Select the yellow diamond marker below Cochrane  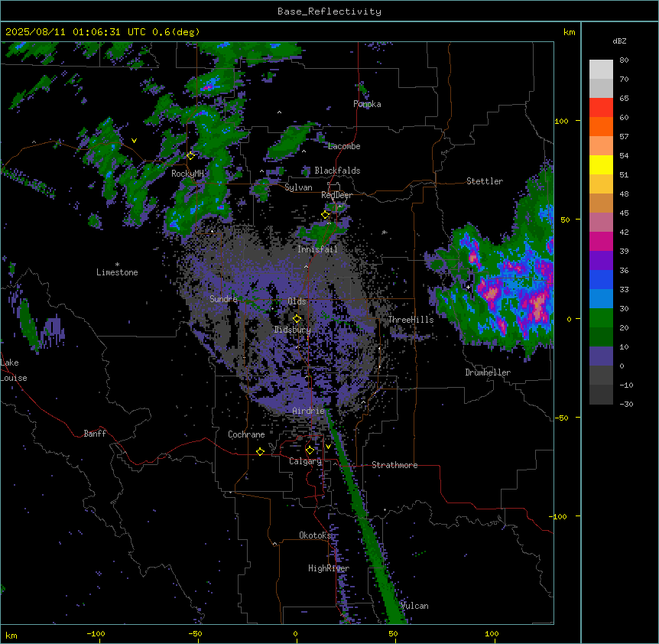[x=260, y=451]
